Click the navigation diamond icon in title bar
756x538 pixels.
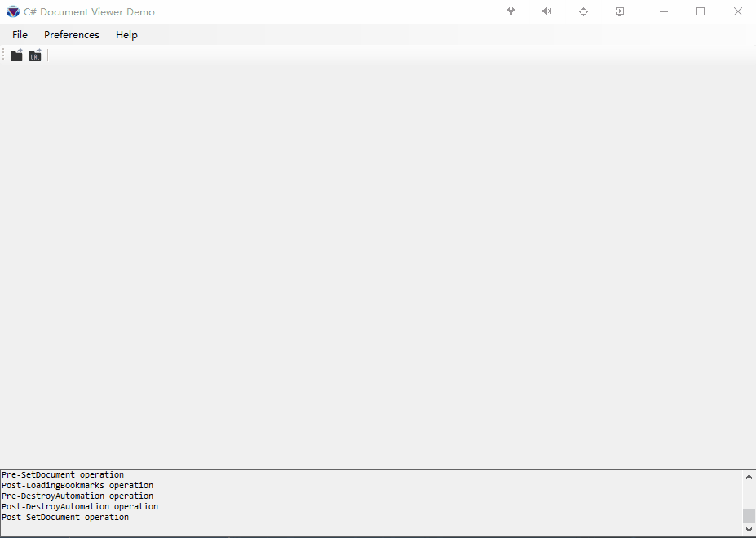(x=583, y=11)
